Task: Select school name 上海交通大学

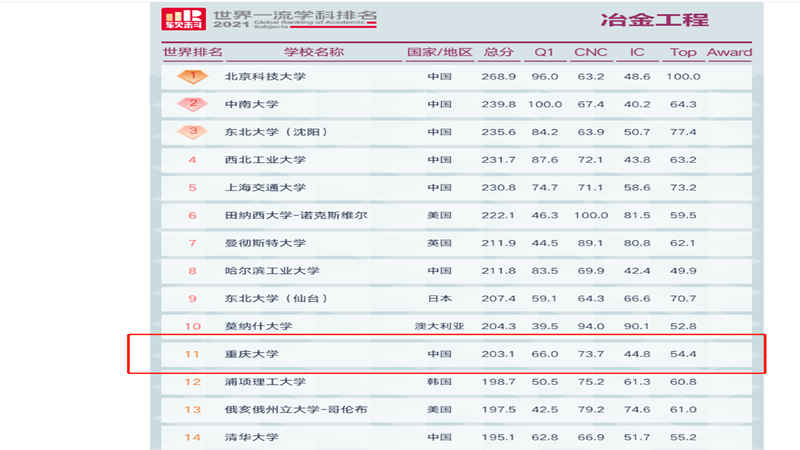Action: [x=265, y=187]
